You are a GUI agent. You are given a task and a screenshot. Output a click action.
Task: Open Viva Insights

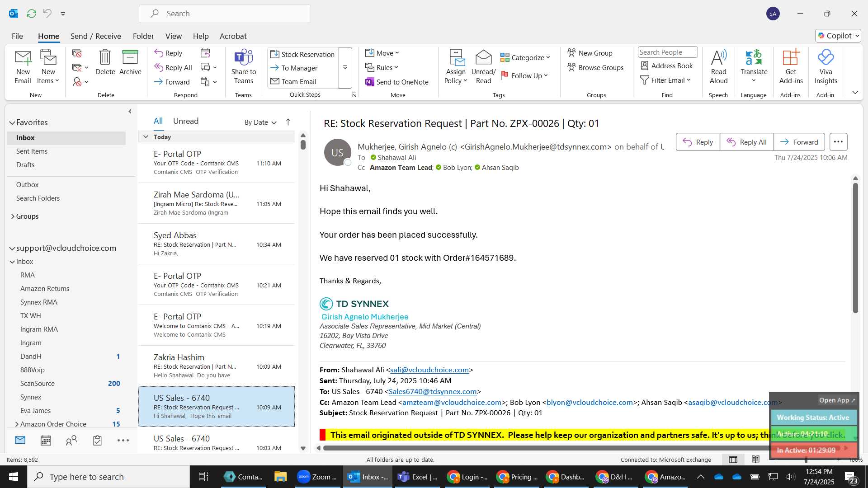tap(826, 67)
